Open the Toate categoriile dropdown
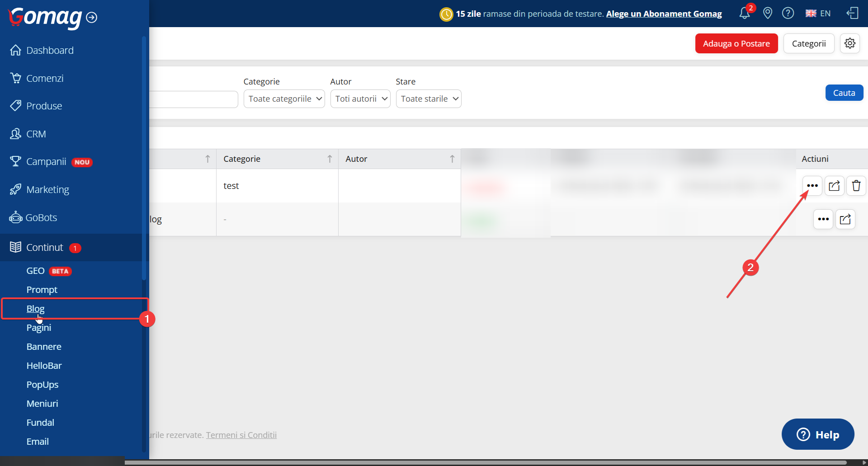This screenshot has width=868, height=466. click(284, 99)
